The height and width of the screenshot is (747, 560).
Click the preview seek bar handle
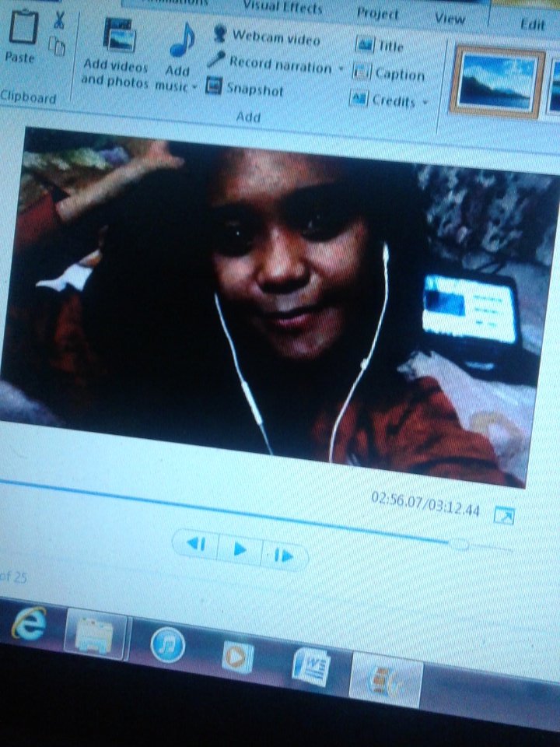[x=460, y=544]
